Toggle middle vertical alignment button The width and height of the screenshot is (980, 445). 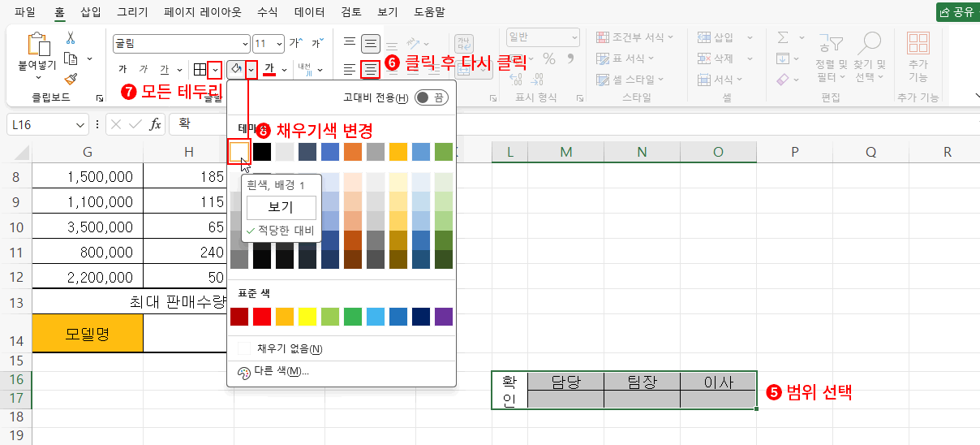click(x=371, y=43)
